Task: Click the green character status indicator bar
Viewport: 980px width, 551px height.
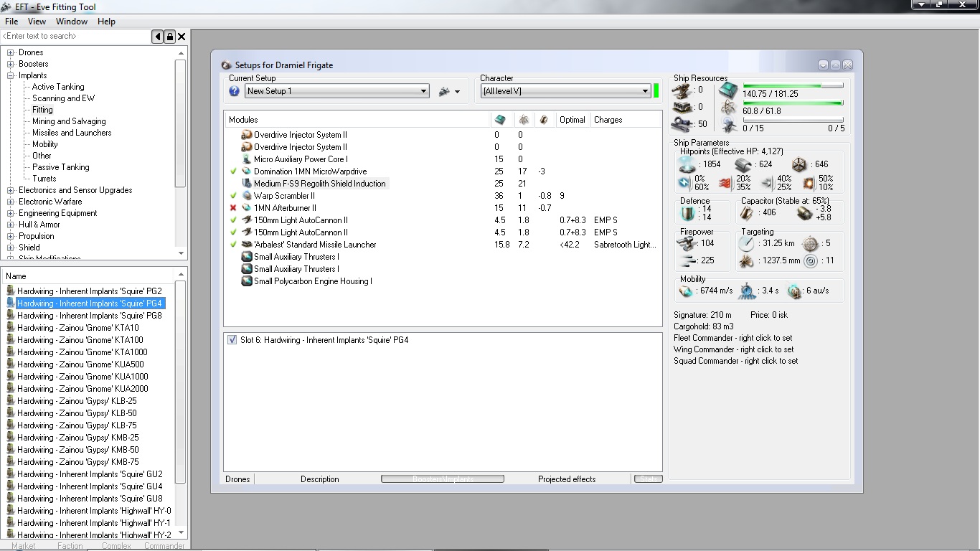Action: (x=656, y=91)
